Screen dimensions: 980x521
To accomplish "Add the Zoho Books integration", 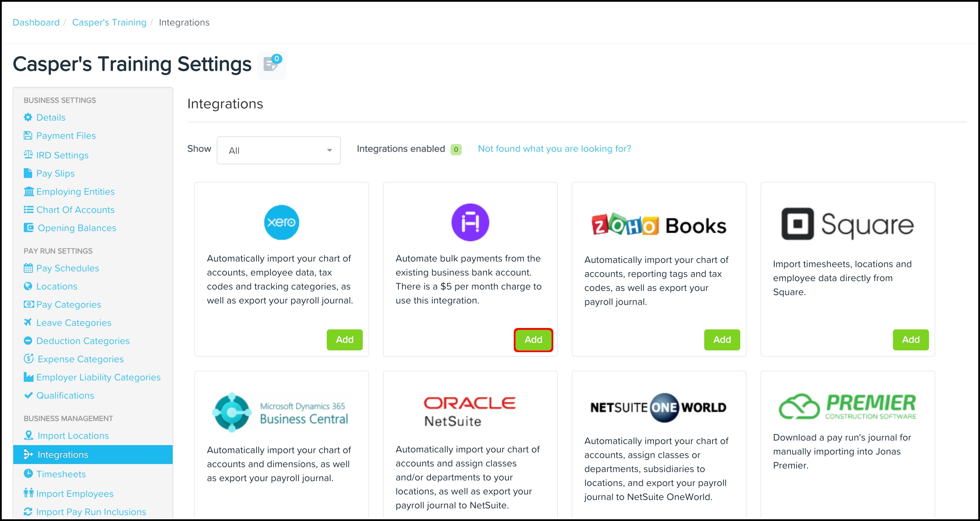I will pyautogui.click(x=722, y=340).
